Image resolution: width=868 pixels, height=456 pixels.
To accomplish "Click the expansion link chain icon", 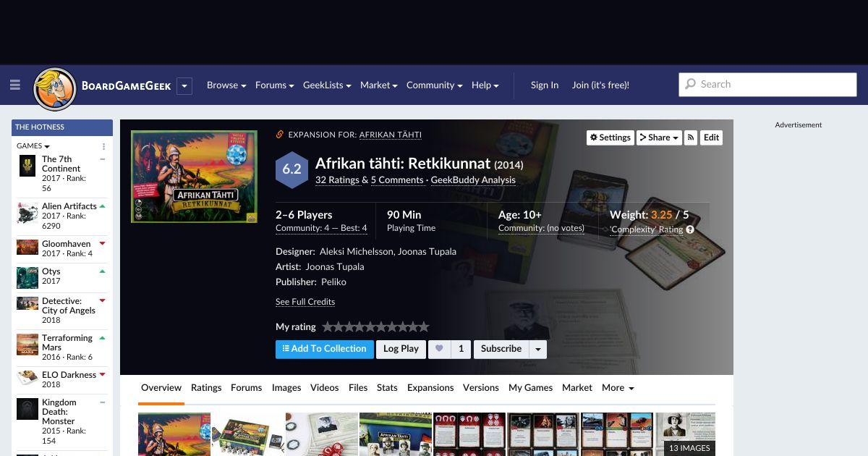I will tap(279, 135).
